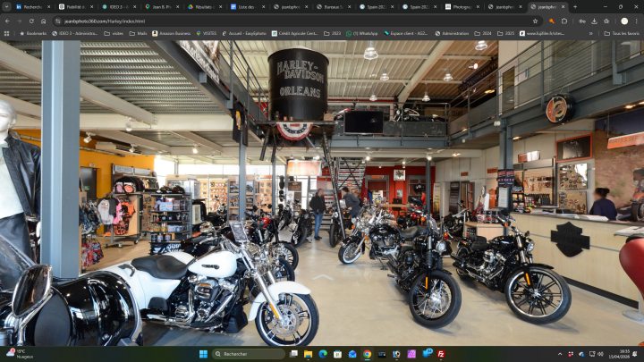644x362 pixels.
Task: Open the 'Amazon Business' bookmark
Action: click(171, 33)
